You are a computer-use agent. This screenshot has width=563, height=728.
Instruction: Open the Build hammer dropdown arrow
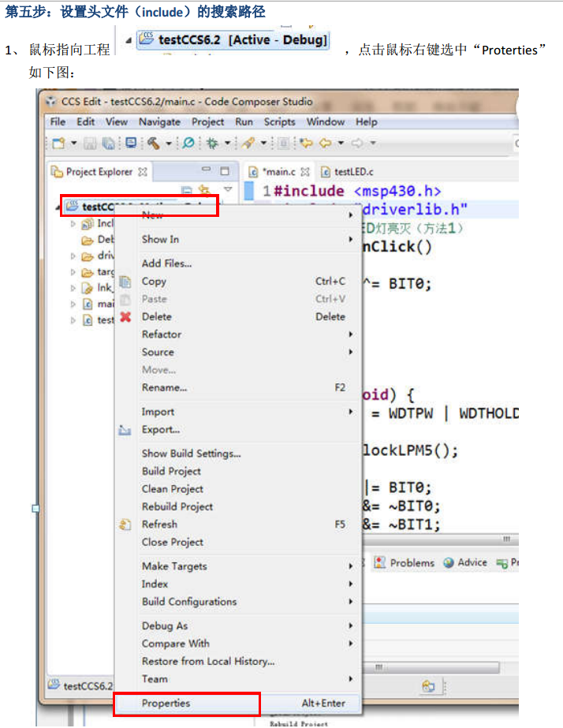click(x=169, y=144)
